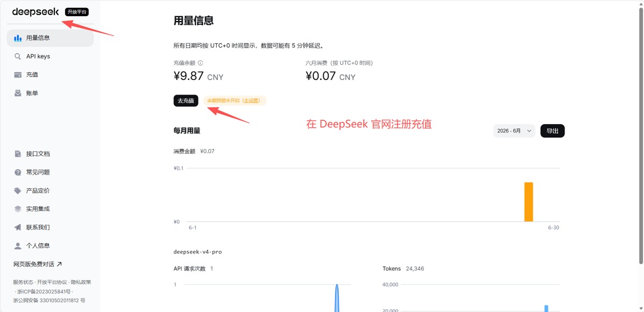Go to the API keys menu item
Image resolution: width=644 pixels, height=312 pixels.
coord(50,56)
